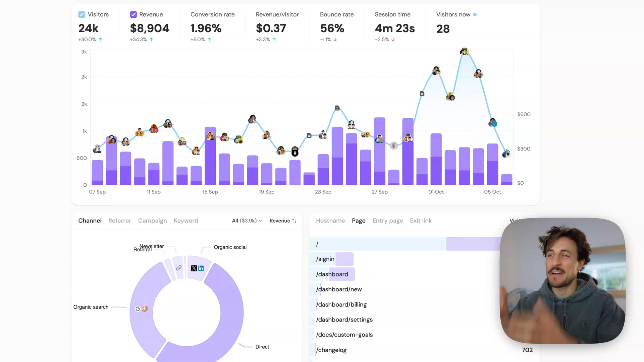Open the /signin page entry
The height and width of the screenshot is (362, 644).
pos(325,259)
